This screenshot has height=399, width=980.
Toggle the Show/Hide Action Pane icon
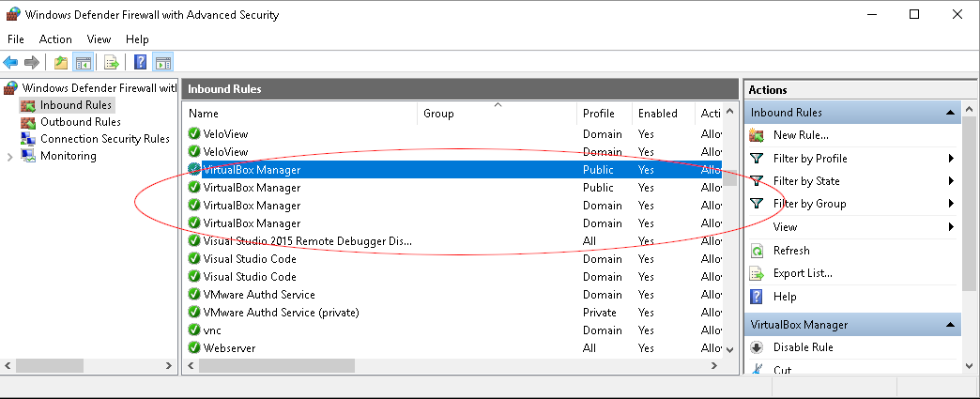click(163, 62)
